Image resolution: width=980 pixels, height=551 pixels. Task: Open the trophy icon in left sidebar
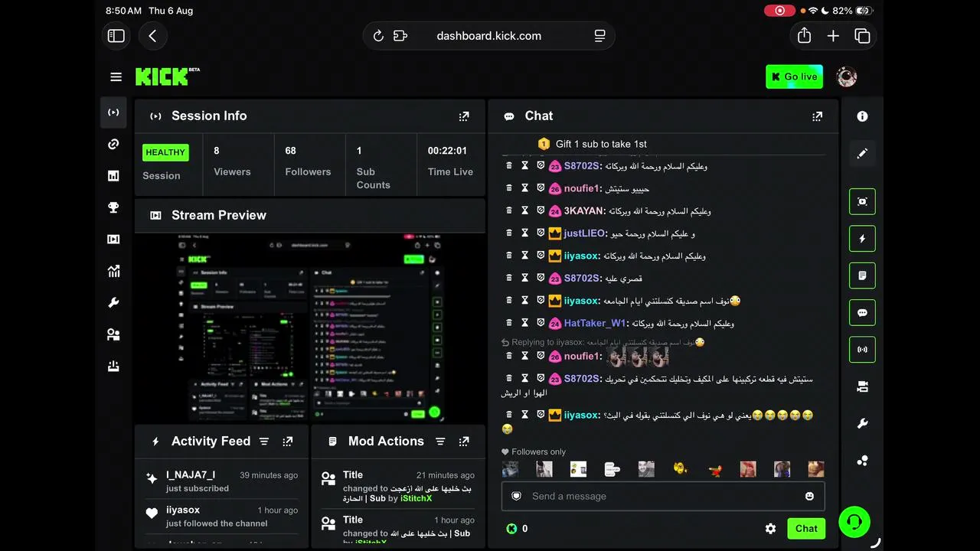[x=113, y=207]
